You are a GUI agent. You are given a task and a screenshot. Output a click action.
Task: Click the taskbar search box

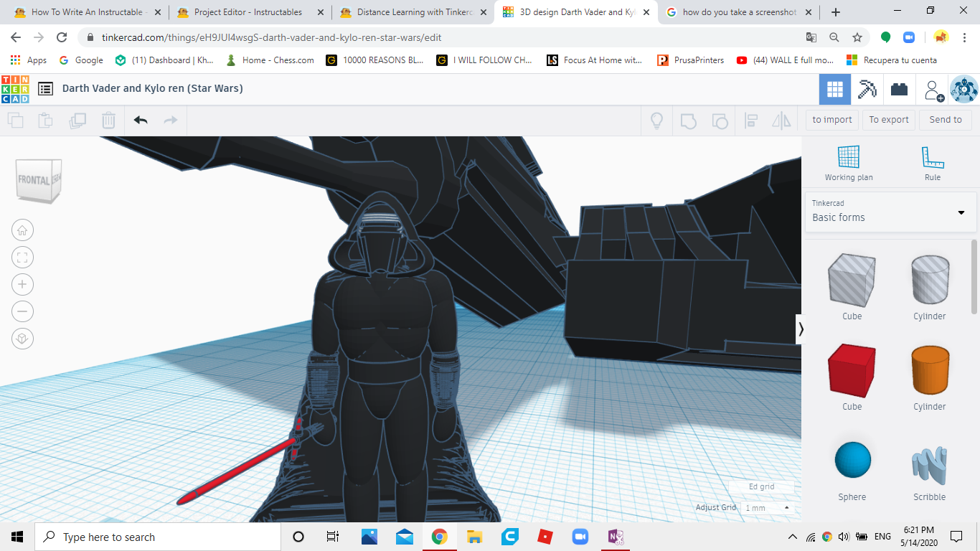pos(157,537)
